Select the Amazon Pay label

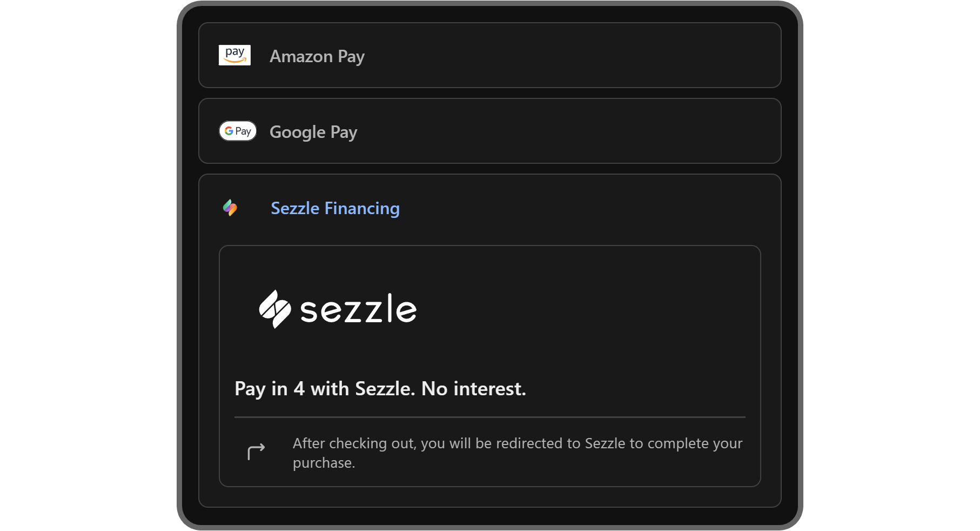pos(317,56)
